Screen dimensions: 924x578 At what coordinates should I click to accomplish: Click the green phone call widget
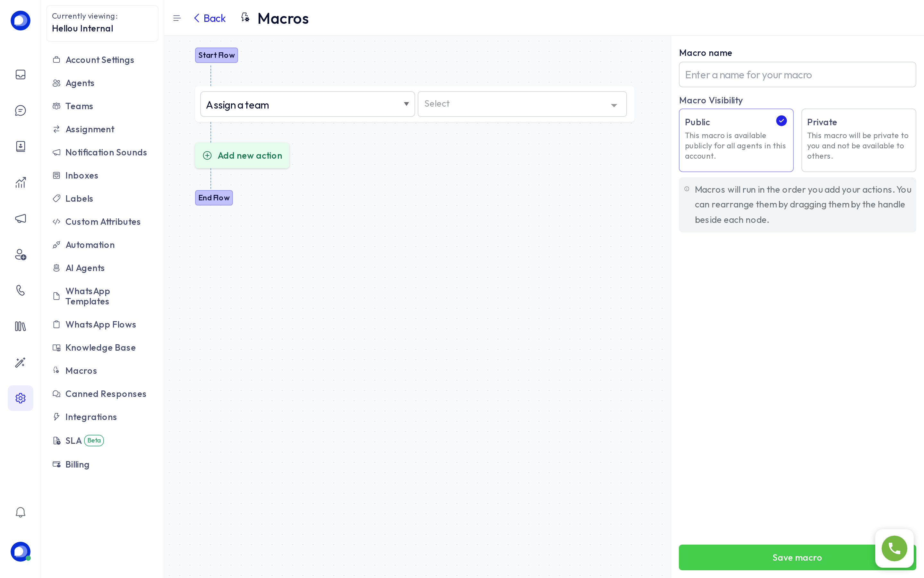[894, 548]
